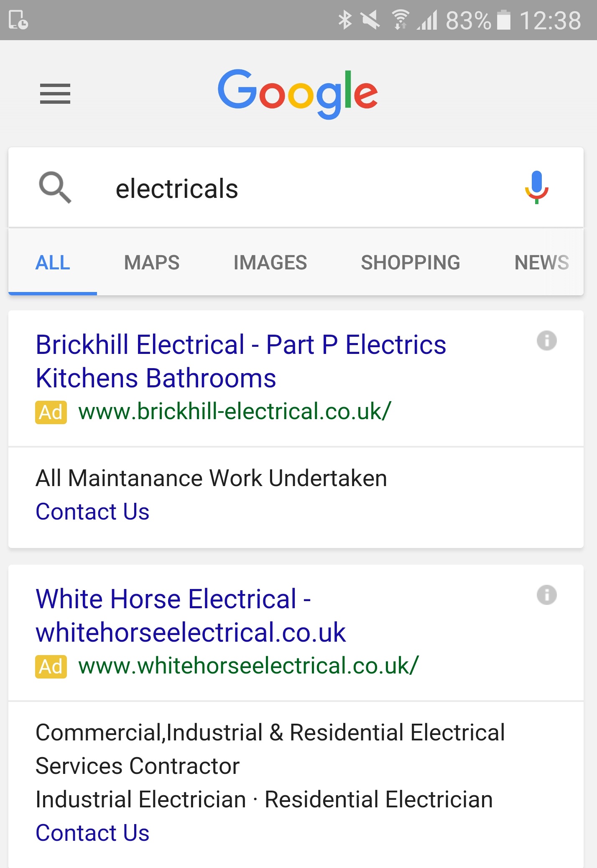
Task: Focus the search box containing 'electricals'
Action: (x=293, y=189)
